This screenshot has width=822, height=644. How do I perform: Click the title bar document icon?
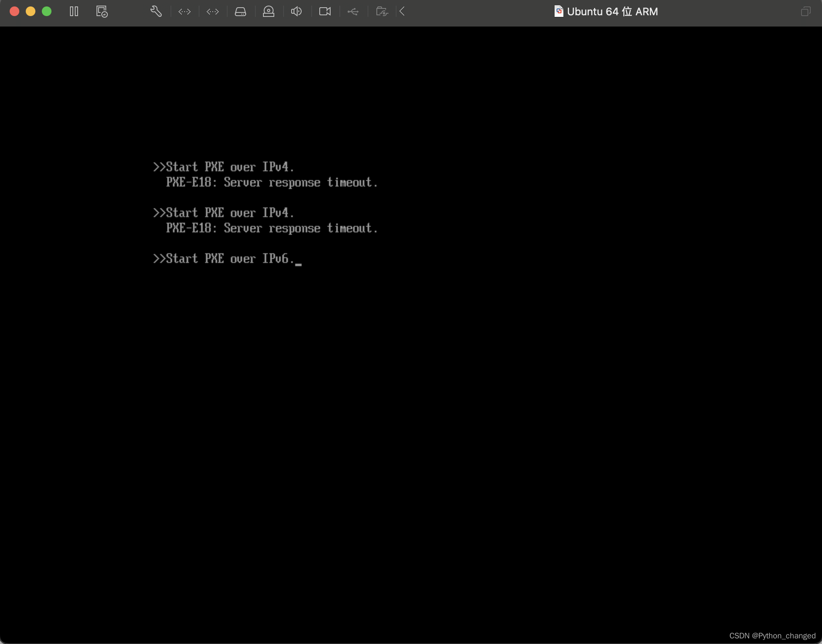[x=559, y=11]
